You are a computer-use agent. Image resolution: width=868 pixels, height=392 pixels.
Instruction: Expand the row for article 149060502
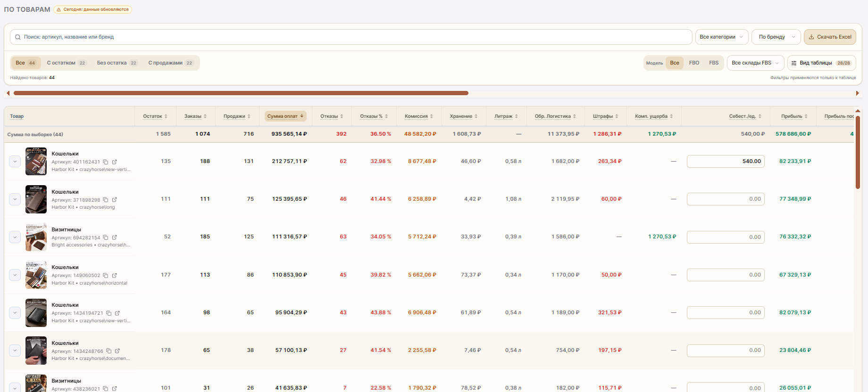(x=15, y=275)
